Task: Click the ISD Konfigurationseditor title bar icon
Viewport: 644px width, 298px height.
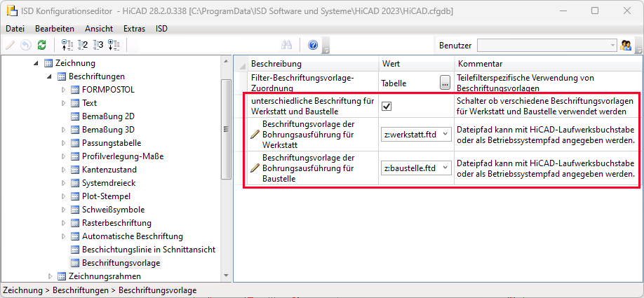Action: point(13,11)
